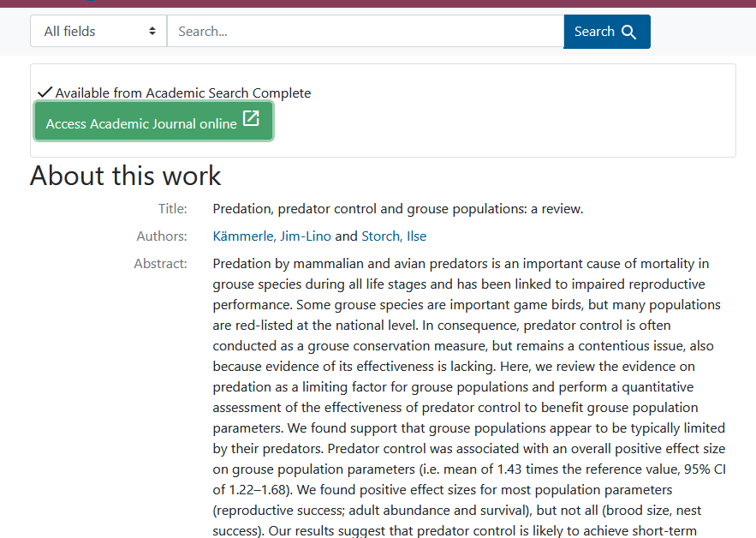Click the search icon inside the Search button
This screenshot has height=538, width=756.
tap(629, 31)
